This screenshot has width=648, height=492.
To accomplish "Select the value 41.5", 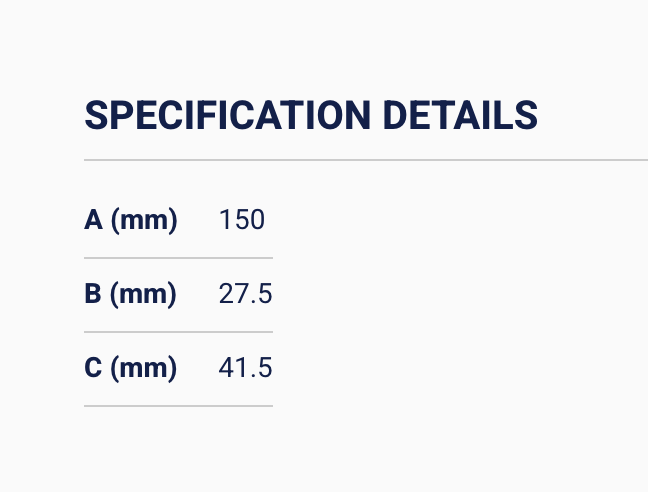I will click(245, 368).
